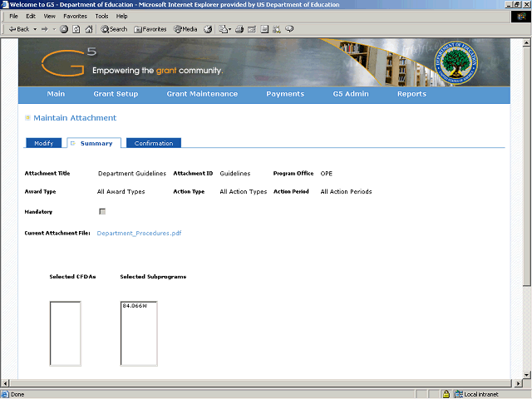Viewport: 532px width, 399px height.
Task: Go back using the Back button
Action: (19, 29)
